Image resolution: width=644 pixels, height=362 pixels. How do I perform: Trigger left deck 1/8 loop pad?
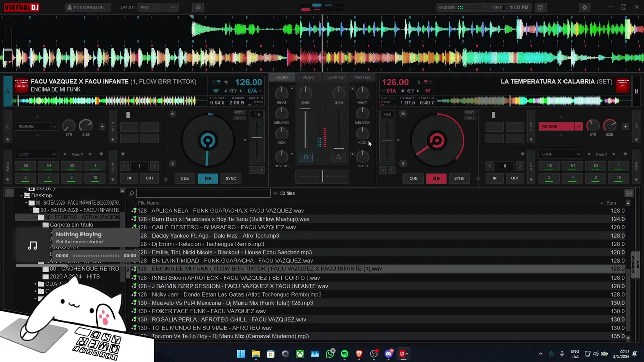25,166
